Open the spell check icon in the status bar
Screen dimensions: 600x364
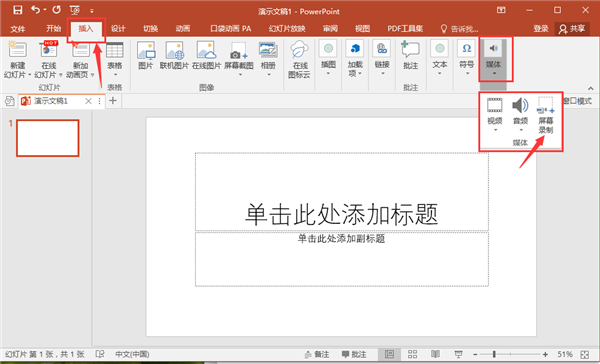click(x=100, y=354)
